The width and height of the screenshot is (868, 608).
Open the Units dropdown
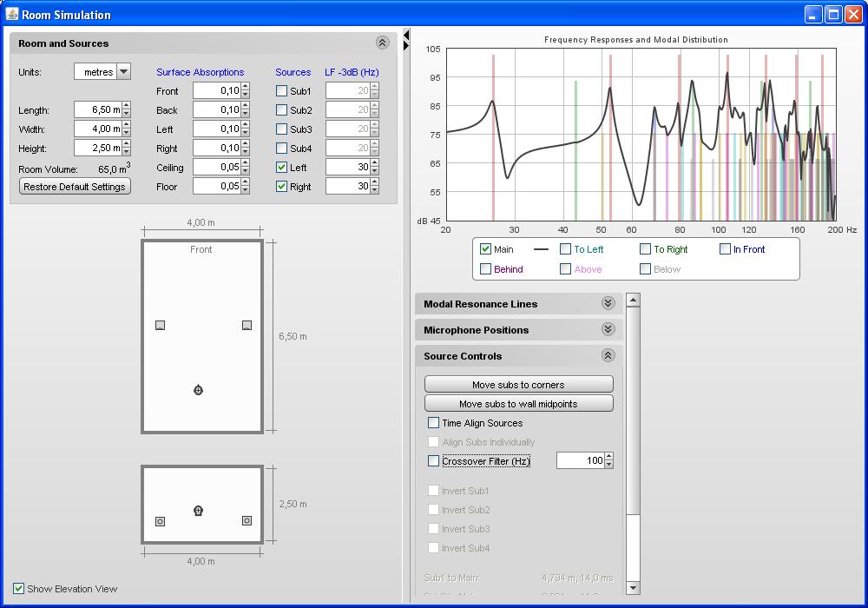[123, 72]
